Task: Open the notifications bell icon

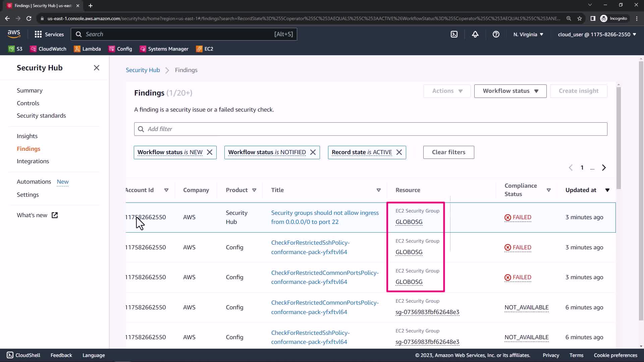Action: tap(475, 34)
